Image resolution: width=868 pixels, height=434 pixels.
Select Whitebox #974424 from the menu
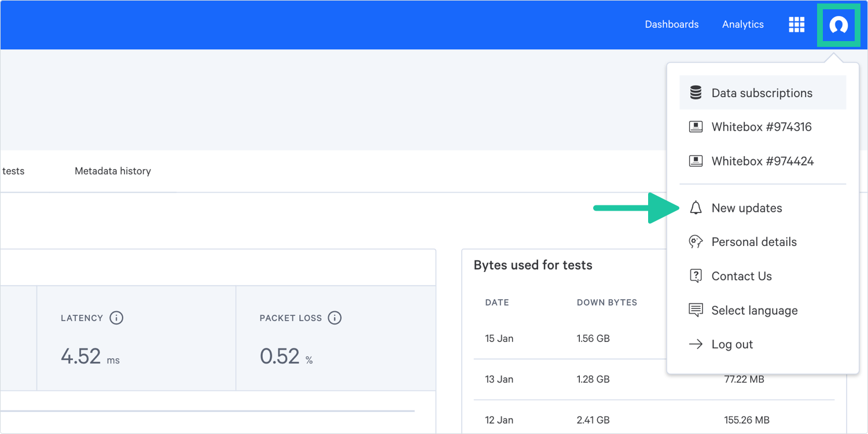(762, 161)
